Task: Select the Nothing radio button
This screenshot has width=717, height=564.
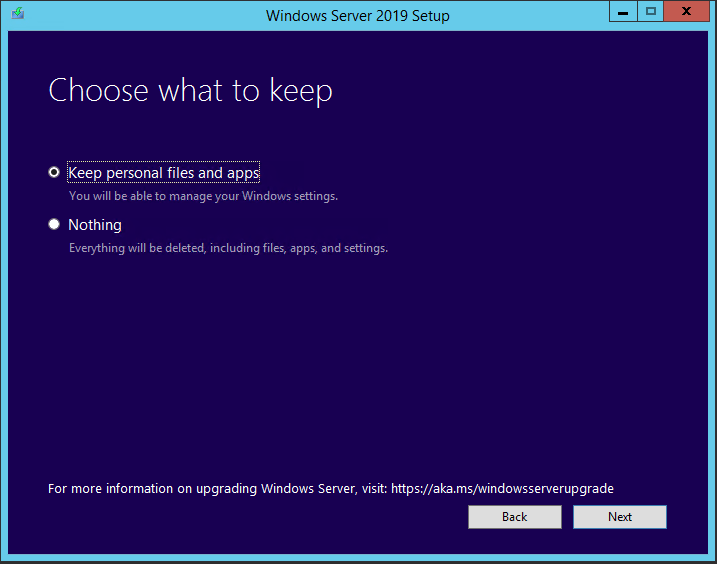Action: pyautogui.click(x=54, y=225)
